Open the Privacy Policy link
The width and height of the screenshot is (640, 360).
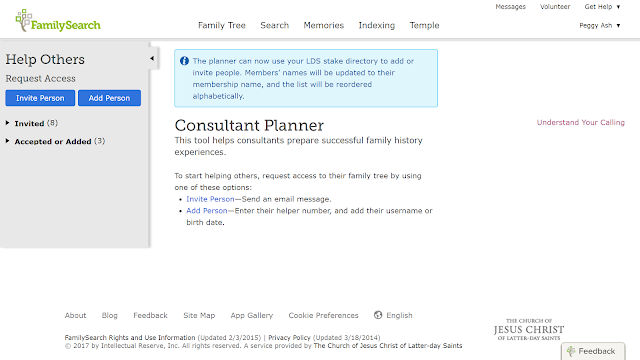coord(289,338)
